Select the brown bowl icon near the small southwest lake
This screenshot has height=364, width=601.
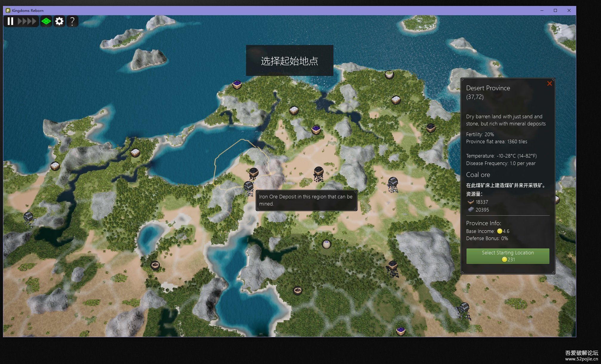click(x=155, y=265)
